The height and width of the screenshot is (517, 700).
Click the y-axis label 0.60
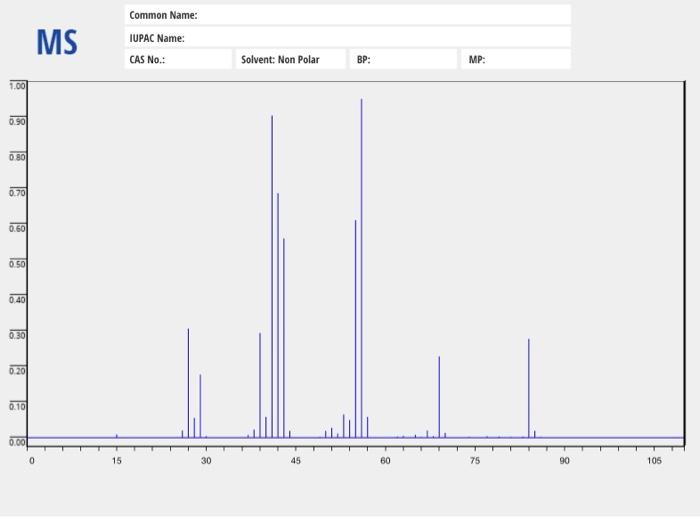click(x=17, y=229)
